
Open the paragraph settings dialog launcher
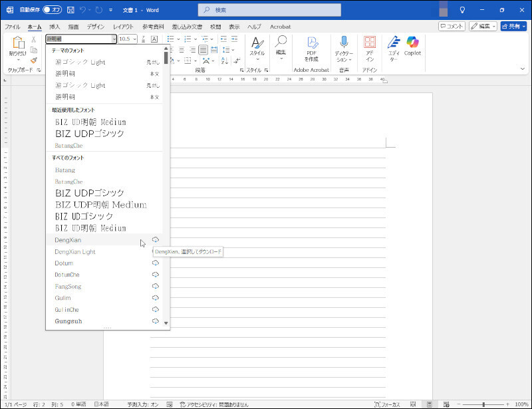coord(241,70)
